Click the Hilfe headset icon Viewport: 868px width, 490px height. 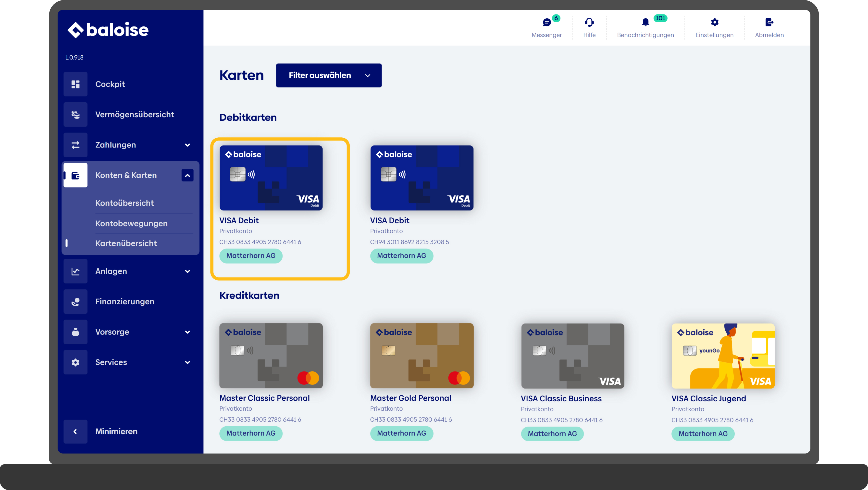point(589,23)
